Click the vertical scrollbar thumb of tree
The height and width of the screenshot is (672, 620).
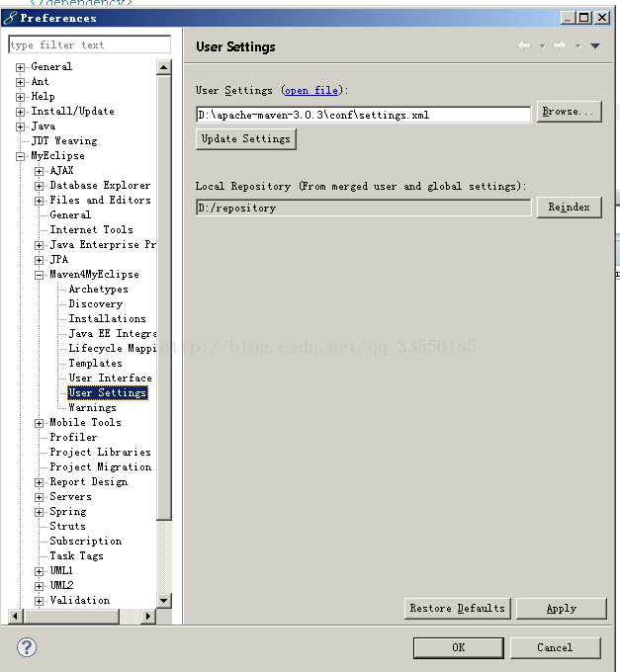164,297
